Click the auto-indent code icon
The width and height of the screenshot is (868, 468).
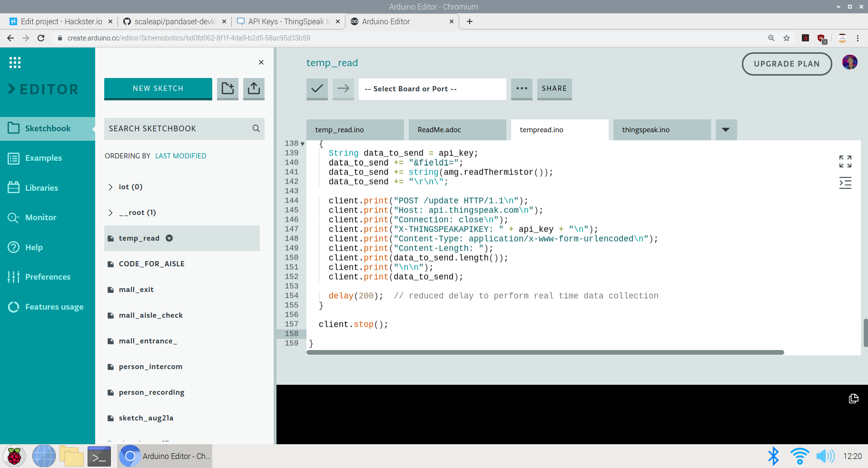point(845,183)
